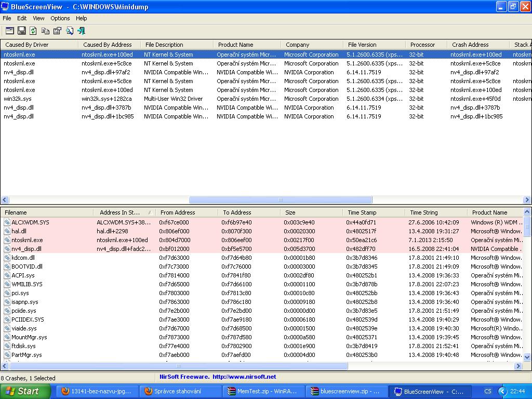Click the Copy Selected Items toolbar icon
532x399 pixels.
[x=46, y=31]
